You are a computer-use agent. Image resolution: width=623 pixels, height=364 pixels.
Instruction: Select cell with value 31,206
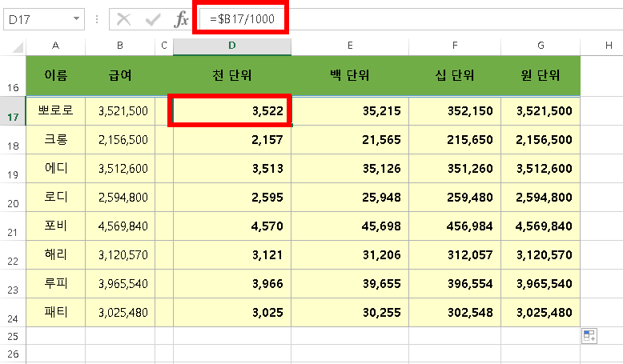point(350,255)
